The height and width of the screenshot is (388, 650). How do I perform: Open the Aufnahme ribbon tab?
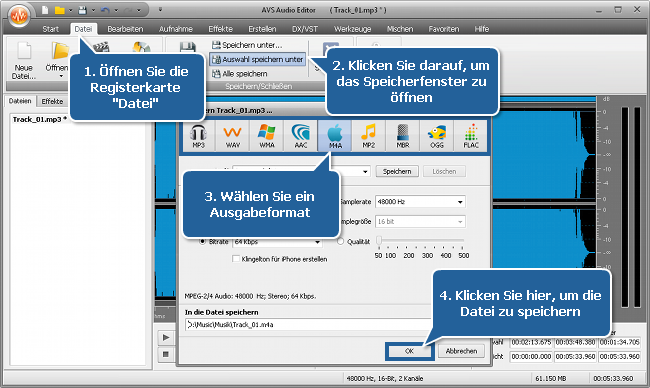click(176, 29)
